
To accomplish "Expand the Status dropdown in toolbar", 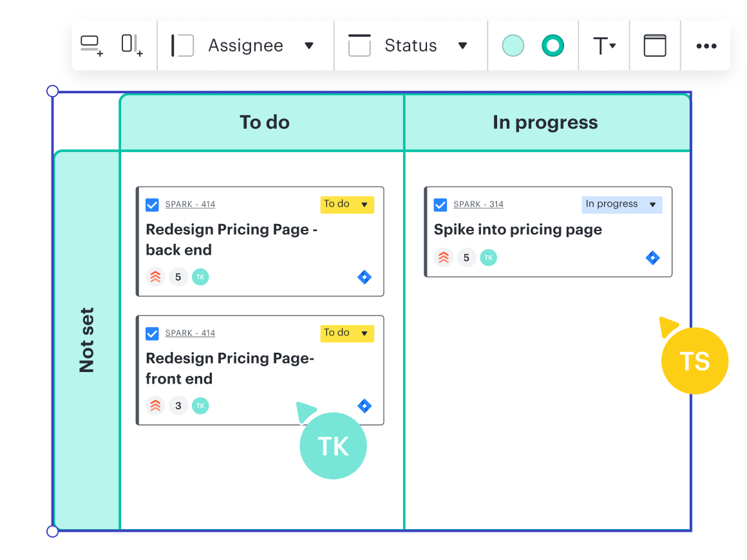I will [x=462, y=46].
